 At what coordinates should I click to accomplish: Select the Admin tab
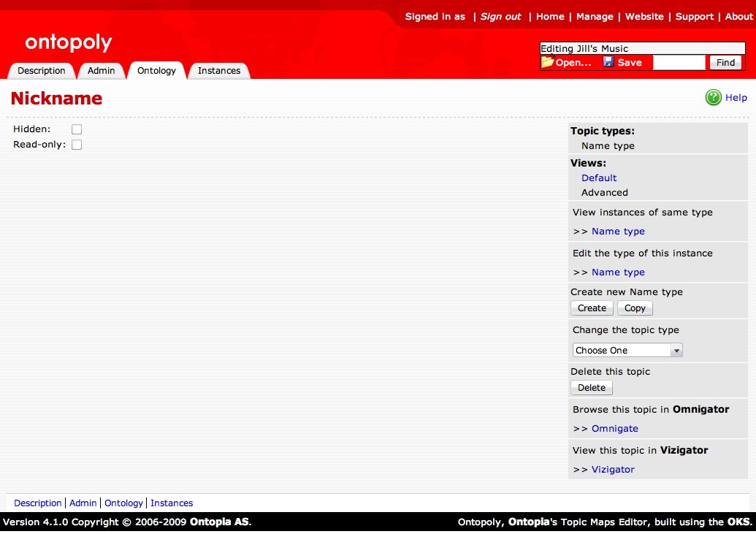[x=101, y=71]
